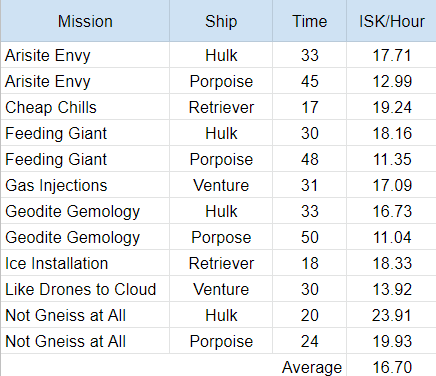Select the Ship column header
The image size is (436, 376).
click(x=221, y=21)
